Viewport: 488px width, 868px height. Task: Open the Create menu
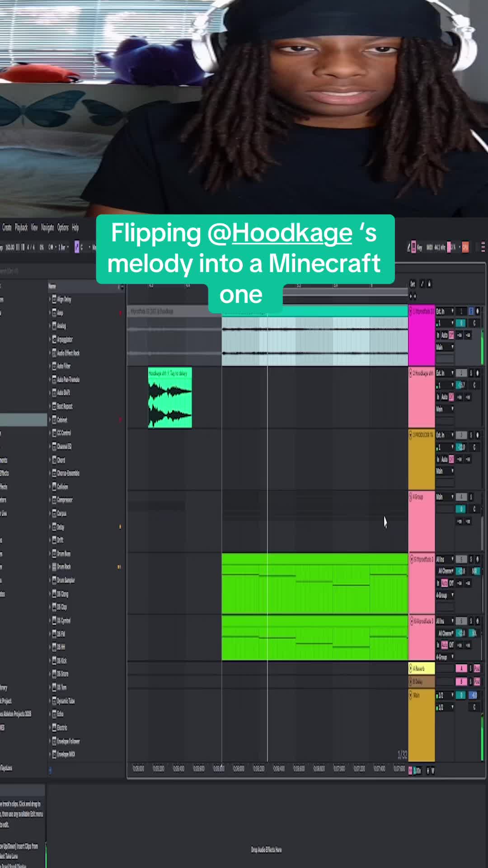[x=7, y=227]
